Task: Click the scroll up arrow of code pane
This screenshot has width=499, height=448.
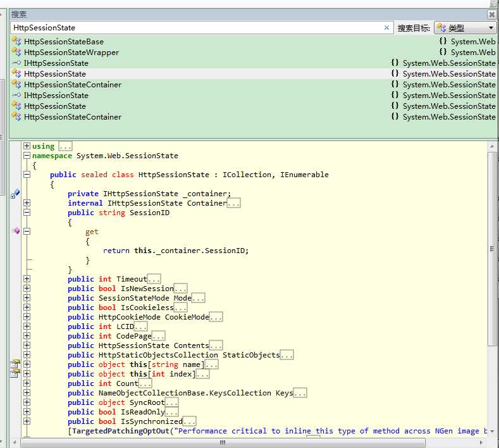Action: tap(492, 146)
